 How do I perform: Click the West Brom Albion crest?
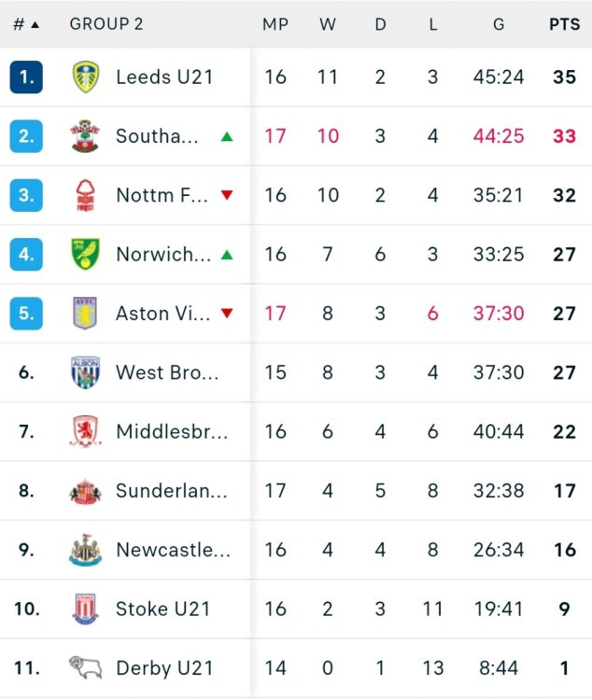[86, 372]
